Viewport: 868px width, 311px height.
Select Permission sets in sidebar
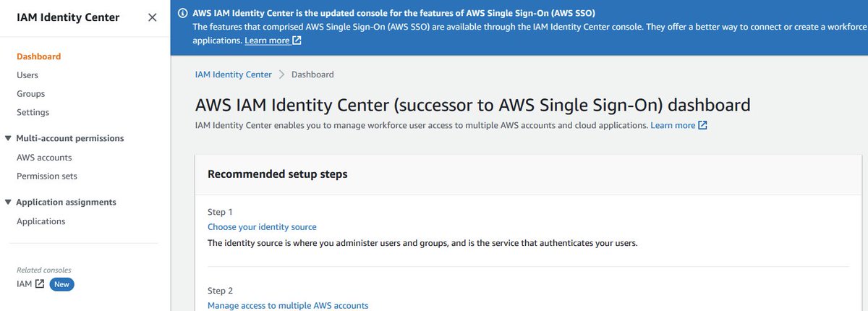coord(47,176)
